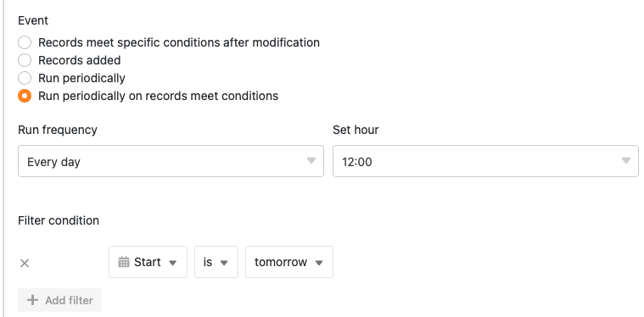Screen dimensions: 644x317
Task: Open the 12:00 Set hour dropdown
Action: [x=485, y=161]
